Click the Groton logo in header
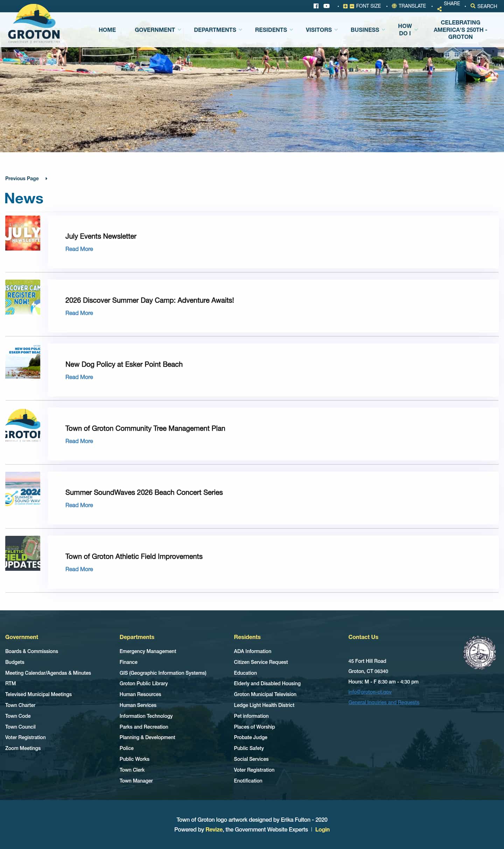Image resolution: width=504 pixels, height=849 pixels. pyautogui.click(x=34, y=23)
